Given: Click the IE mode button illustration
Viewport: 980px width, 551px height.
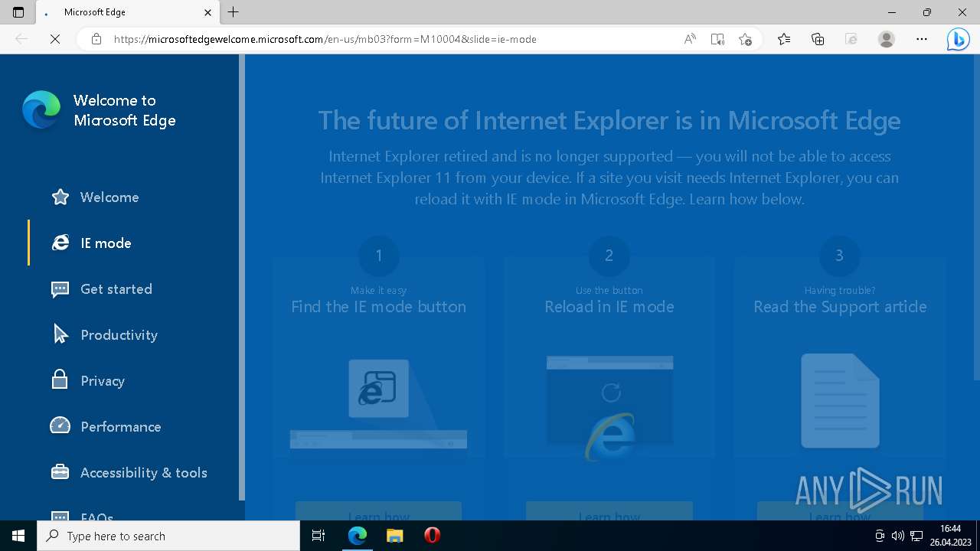Looking at the screenshot, I should tap(378, 404).
